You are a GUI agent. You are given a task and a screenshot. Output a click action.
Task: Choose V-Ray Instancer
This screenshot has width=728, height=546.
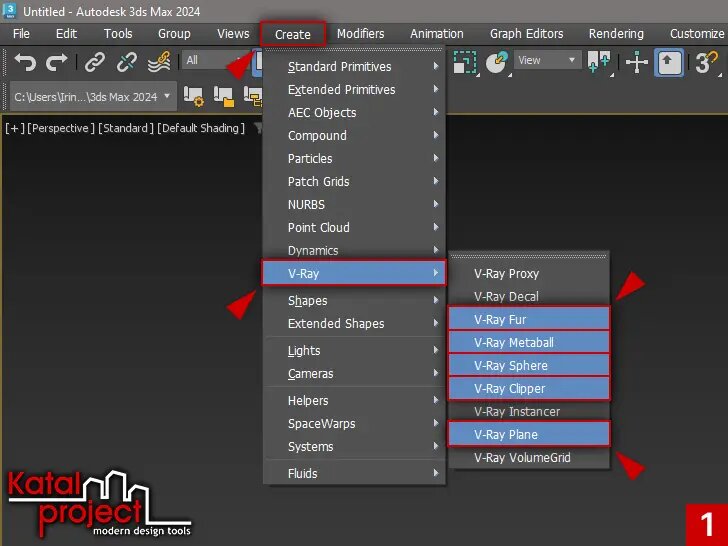point(529,411)
